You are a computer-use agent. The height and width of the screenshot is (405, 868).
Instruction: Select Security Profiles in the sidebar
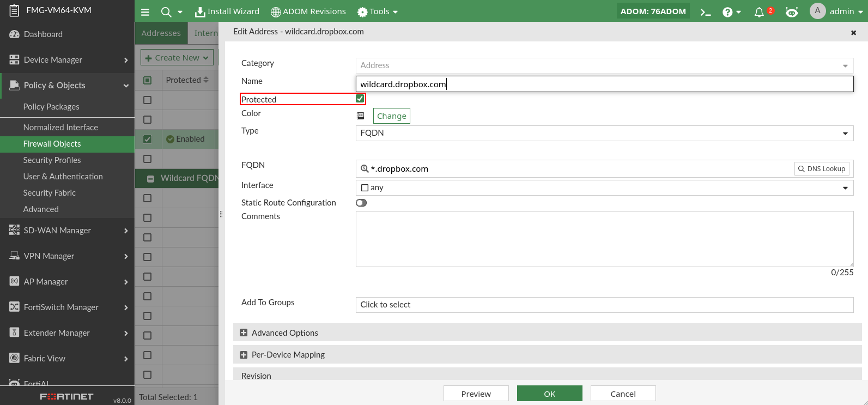pos(52,160)
